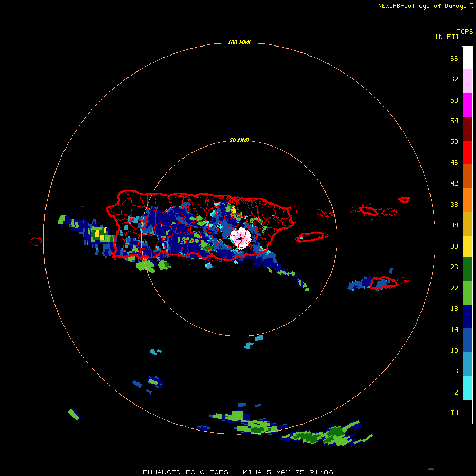The width and height of the screenshot is (476, 476).
Task: Click the '34' scale label
Action: 454,225
